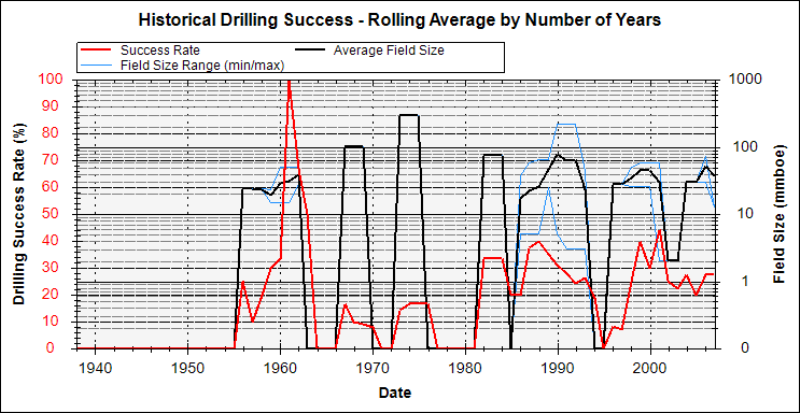This screenshot has width=800, height=413.
Task: Click the "Field Size (mmboe)" axis title
Action: 779,214
